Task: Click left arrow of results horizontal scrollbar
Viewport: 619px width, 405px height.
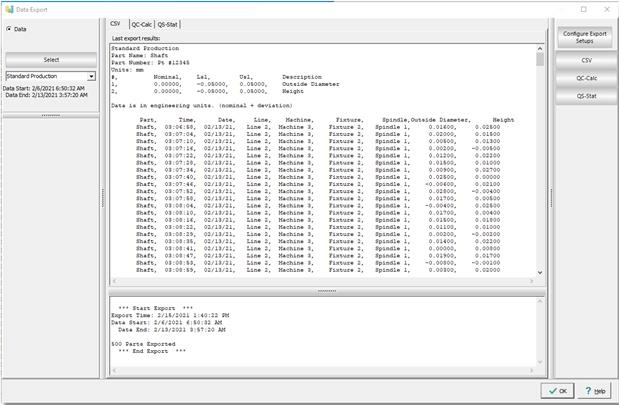Action: [x=114, y=281]
